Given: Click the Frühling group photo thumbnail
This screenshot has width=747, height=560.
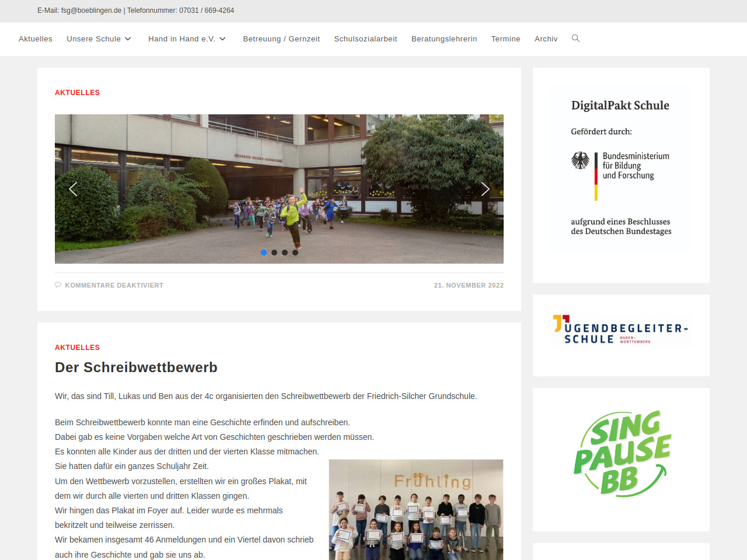Looking at the screenshot, I should [x=416, y=509].
